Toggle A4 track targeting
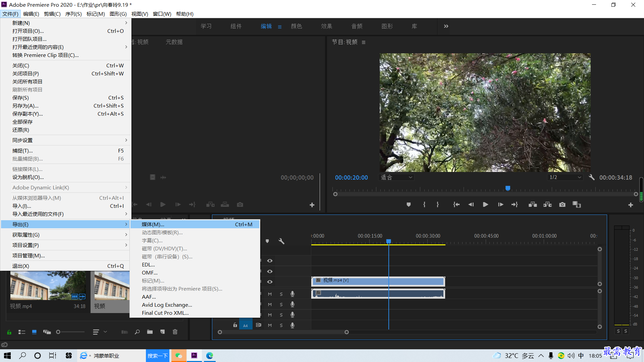The width and height of the screenshot is (644, 362). [246, 325]
